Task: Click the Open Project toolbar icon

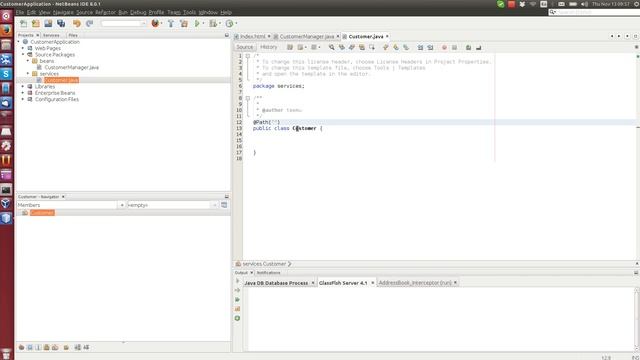Action: coord(48,24)
